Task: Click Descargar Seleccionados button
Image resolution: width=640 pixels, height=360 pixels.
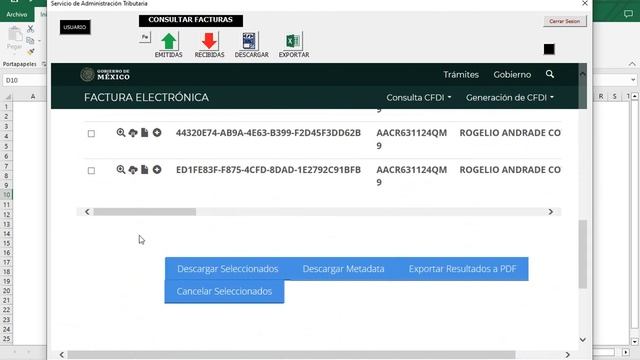Action: pyautogui.click(x=227, y=269)
